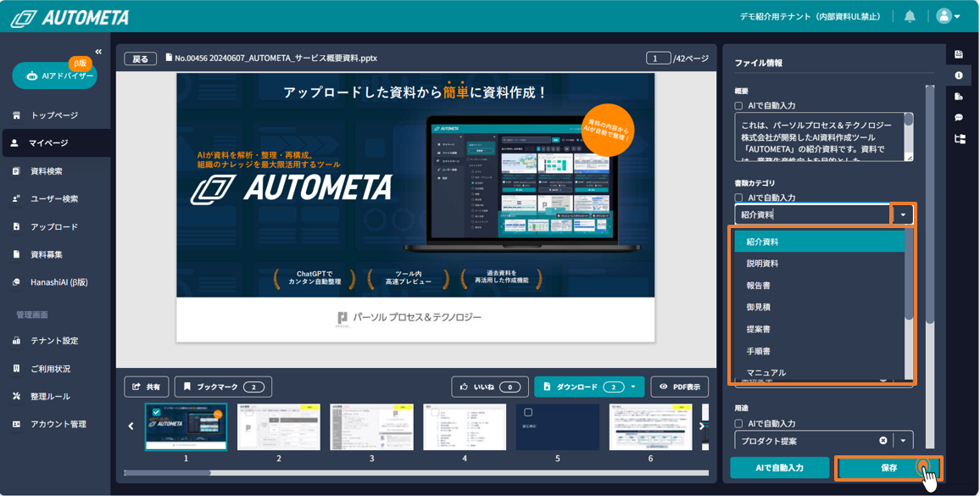Toggle the 書類カテゴリ dropdown arrow

(903, 215)
